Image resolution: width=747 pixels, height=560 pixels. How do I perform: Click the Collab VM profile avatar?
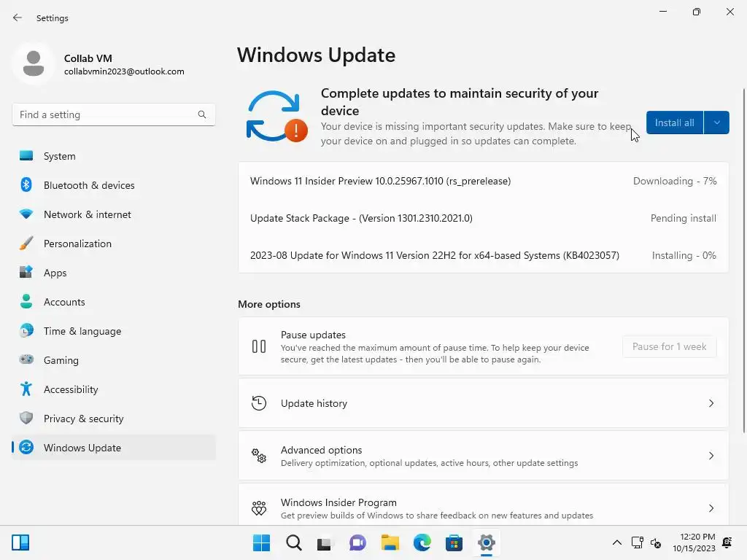click(x=34, y=63)
